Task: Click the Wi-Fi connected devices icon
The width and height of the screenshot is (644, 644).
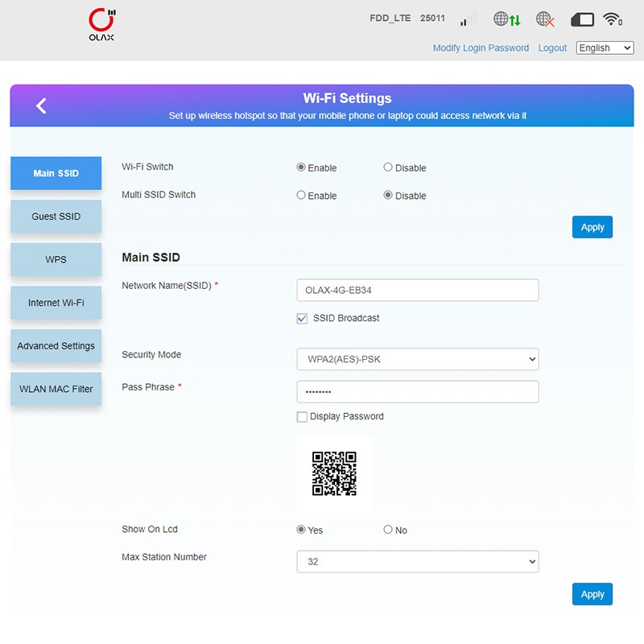Action: coord(613,19)
